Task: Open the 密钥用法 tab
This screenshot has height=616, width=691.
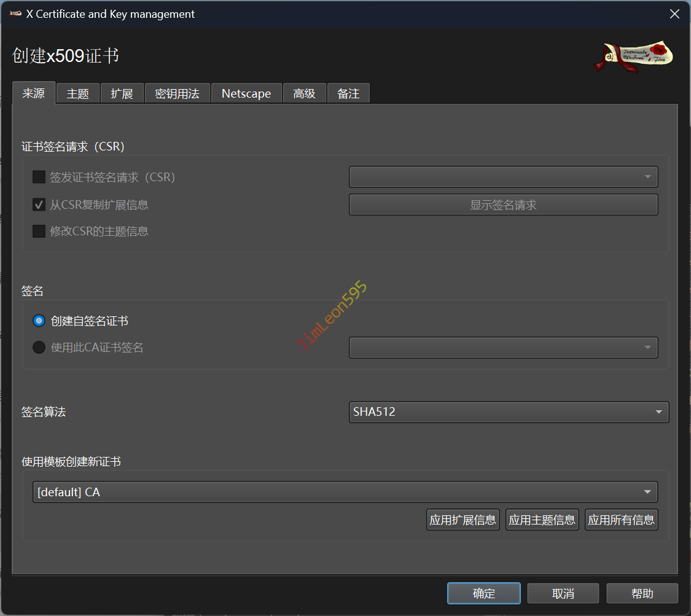Action: click(x=177, y=94)
